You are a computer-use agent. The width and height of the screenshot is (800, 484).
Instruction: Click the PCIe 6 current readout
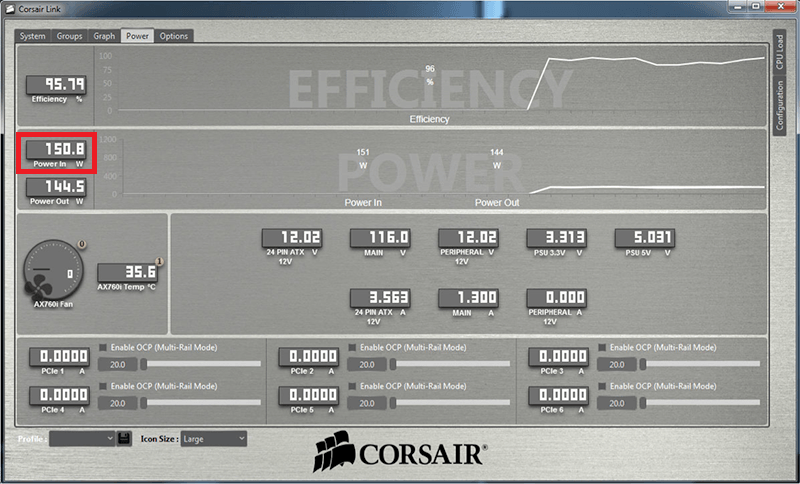[558, 395]
